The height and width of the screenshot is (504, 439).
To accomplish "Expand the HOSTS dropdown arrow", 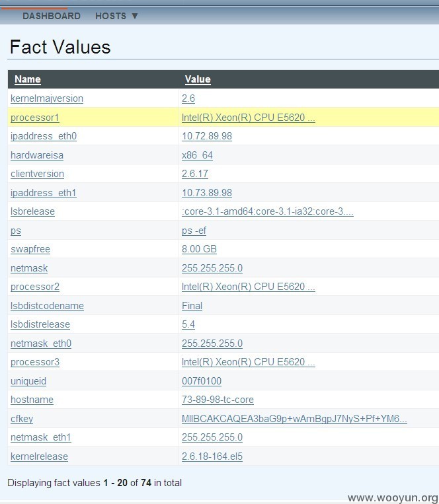I will [x=135, y=16].
